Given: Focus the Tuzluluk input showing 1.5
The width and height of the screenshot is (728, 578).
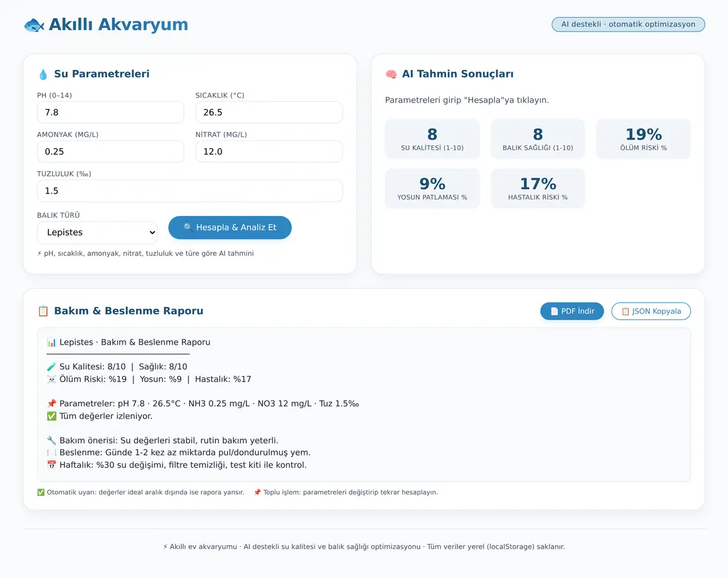Looking at the screenshot, I should click(x=190, y=191).
